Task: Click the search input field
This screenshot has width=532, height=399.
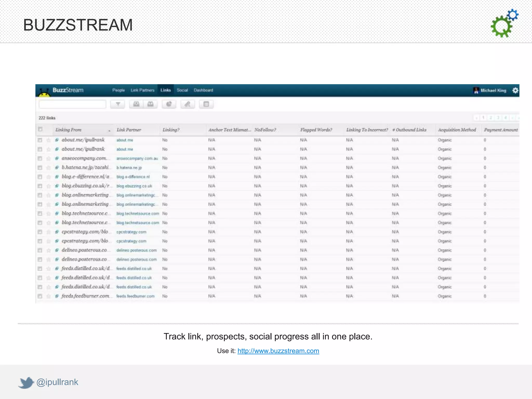Action: [x=72, y=104]
